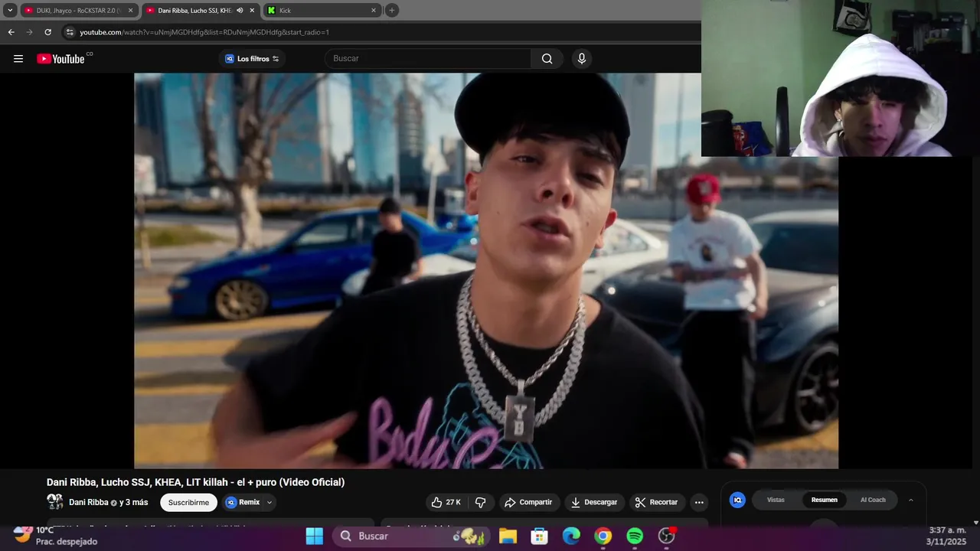Switch to the Resumen tab
Image resolution: width=980 pixels, height=551 pixels.
pyautogui.click(x=825, y=500)
